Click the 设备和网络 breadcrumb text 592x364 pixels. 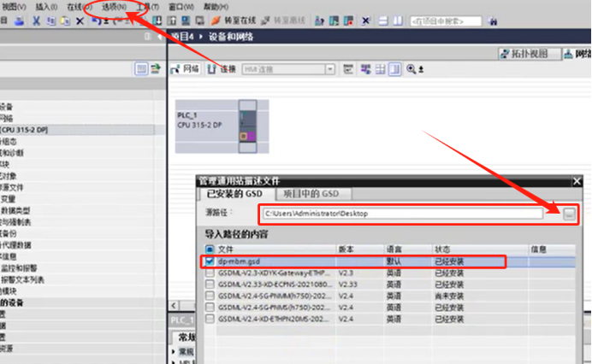click(231, 37)
